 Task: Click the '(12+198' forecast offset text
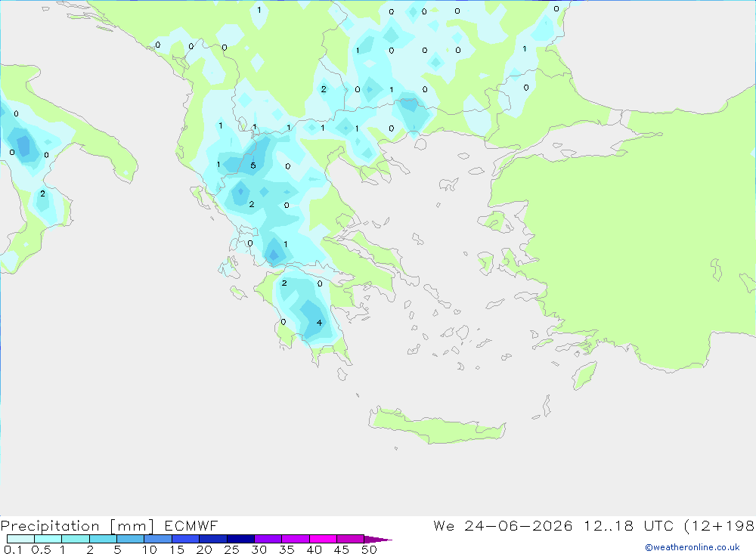click(x=720, y=525)
